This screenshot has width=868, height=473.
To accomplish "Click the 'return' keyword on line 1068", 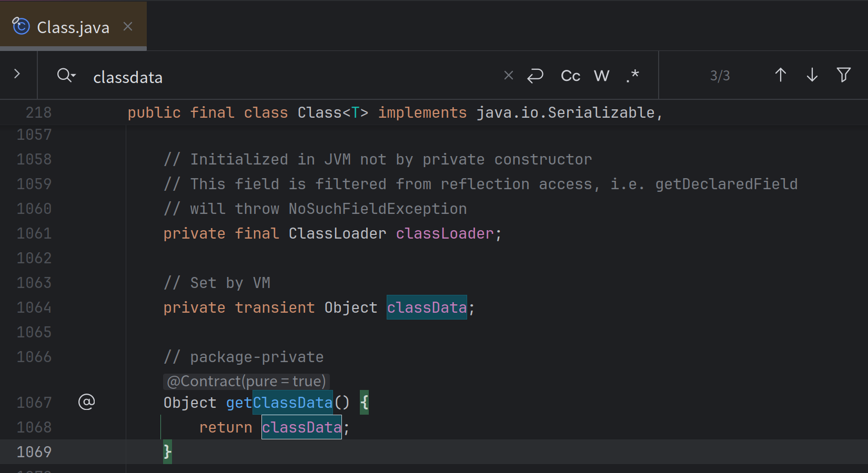I will (226, 427).
